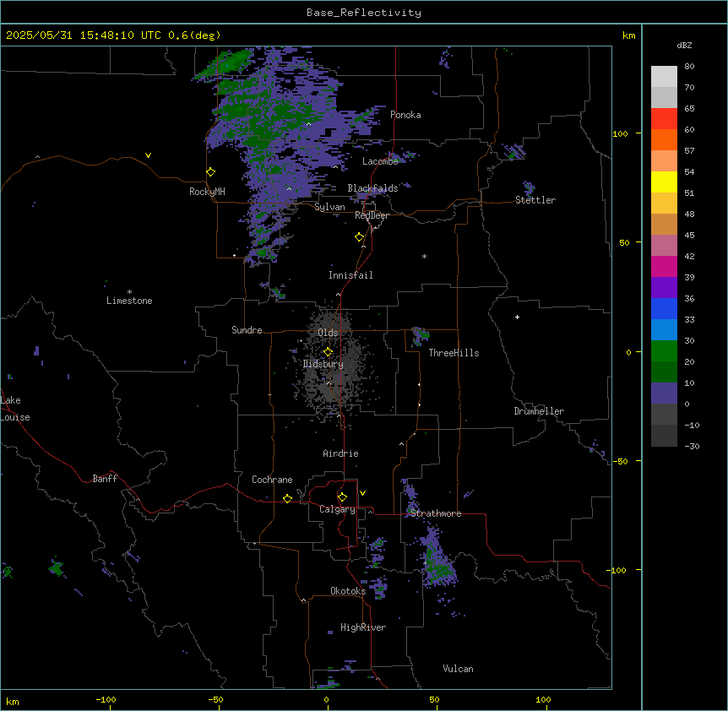The image size is (728, 711).
Task: Click the white plus marker north of Drumheller
Action: (517, 317)
